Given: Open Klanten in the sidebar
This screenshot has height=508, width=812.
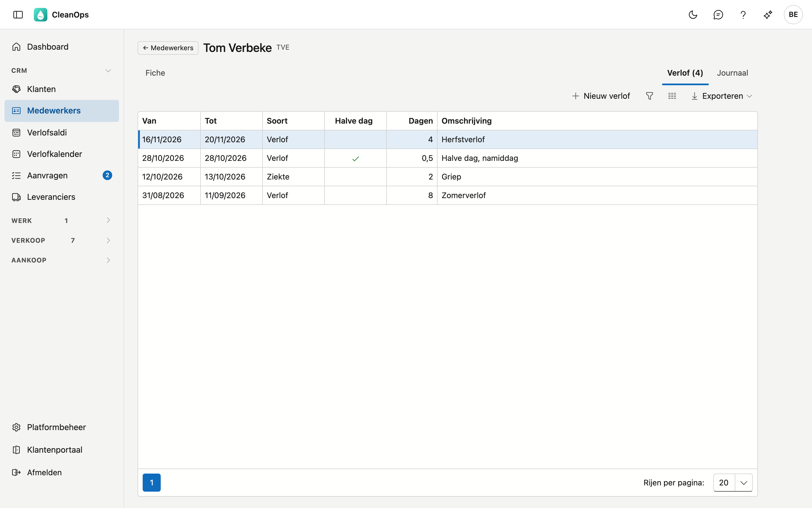Looking at the screenshot, I should (62, 89).
